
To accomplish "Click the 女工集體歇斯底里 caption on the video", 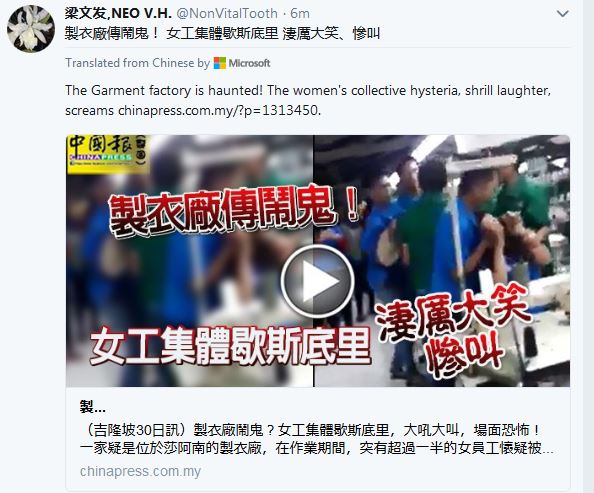I will click(x=230, y=346).
